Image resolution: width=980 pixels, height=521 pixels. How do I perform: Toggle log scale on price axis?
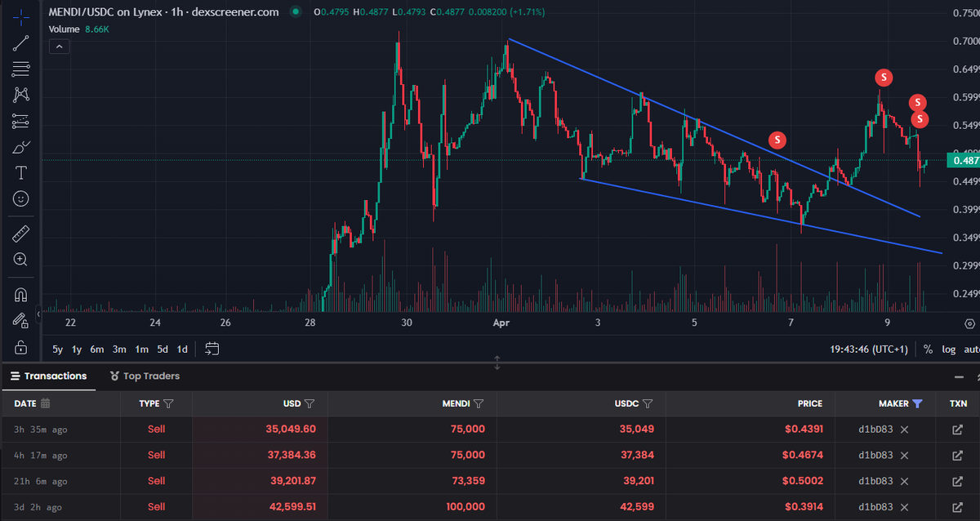click(947, 350)
